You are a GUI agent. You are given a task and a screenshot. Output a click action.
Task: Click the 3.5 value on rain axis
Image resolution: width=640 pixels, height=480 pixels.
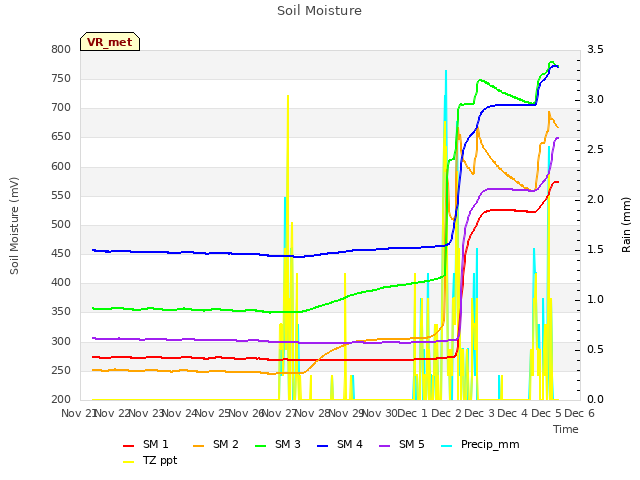[x=595, y=49]
